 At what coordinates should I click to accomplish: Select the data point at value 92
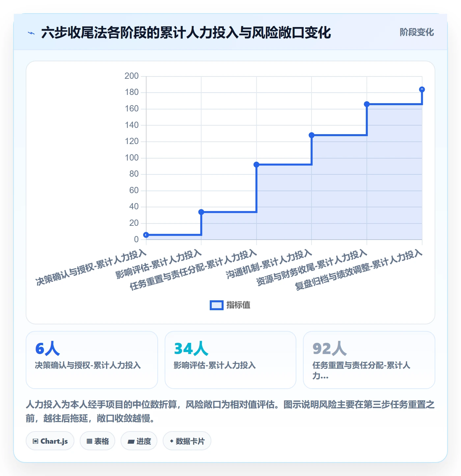[257, 164]
